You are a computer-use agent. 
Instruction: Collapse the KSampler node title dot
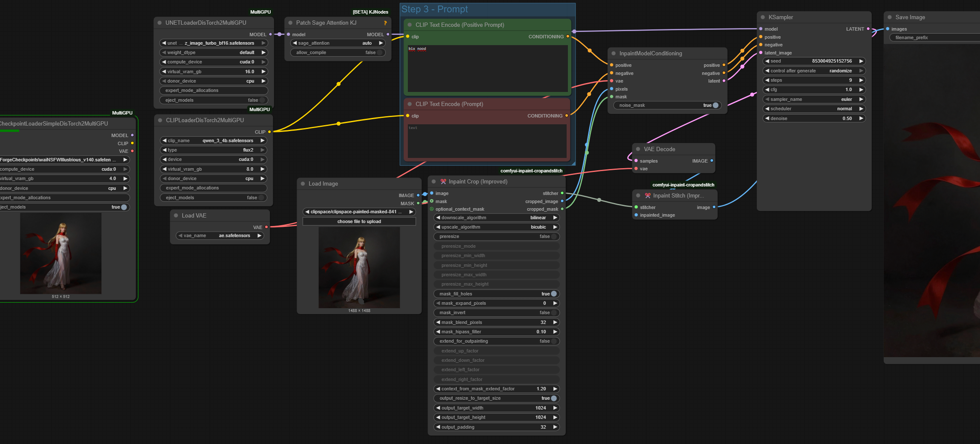pyautogui.click(x=762, y=17)
